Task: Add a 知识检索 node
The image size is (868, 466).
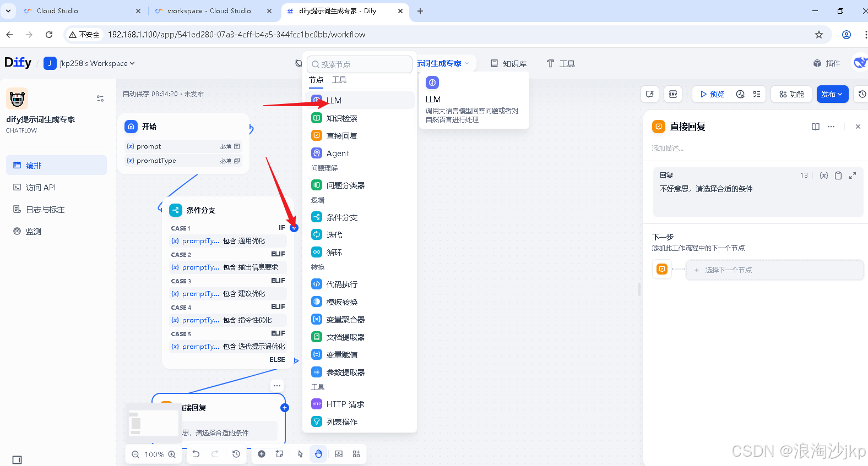Action: [359, 118]
